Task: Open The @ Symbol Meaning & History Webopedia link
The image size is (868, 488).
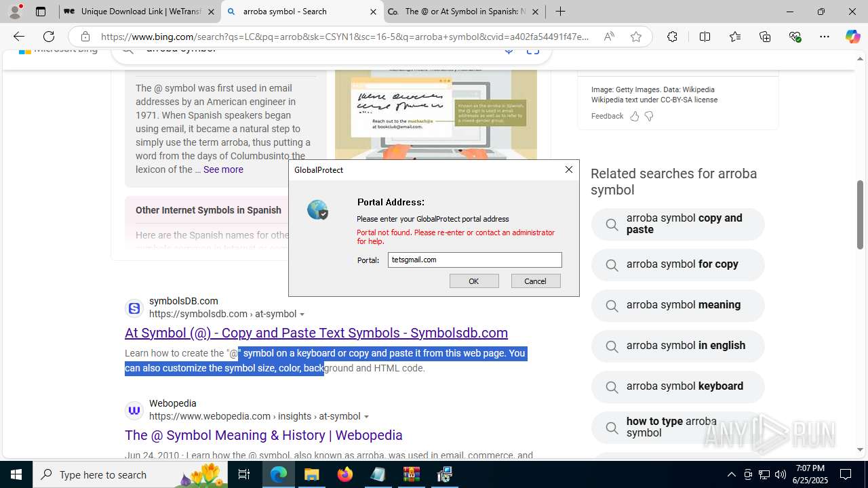Action: tap(264, 435)
